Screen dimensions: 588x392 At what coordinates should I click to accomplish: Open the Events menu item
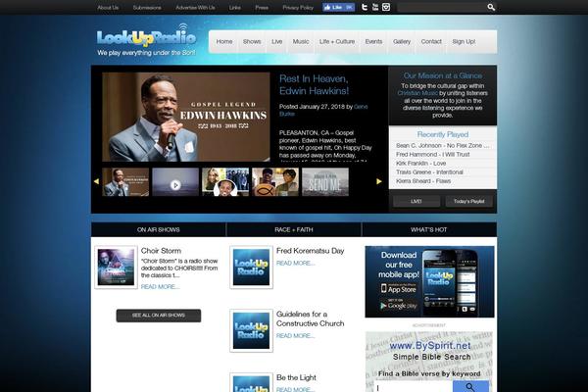click(373, 41)
